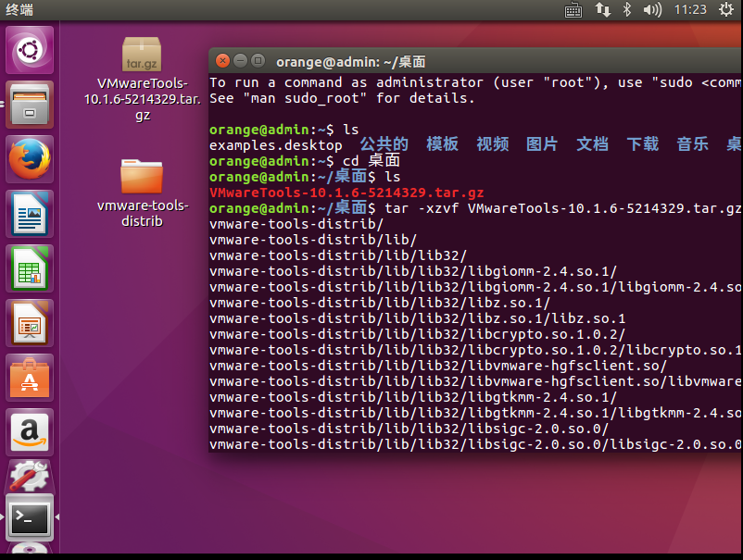This screenshot has width=743, height=560.
Task: Open LibreOffice Writer from launcher
Action: coord(30,214)
